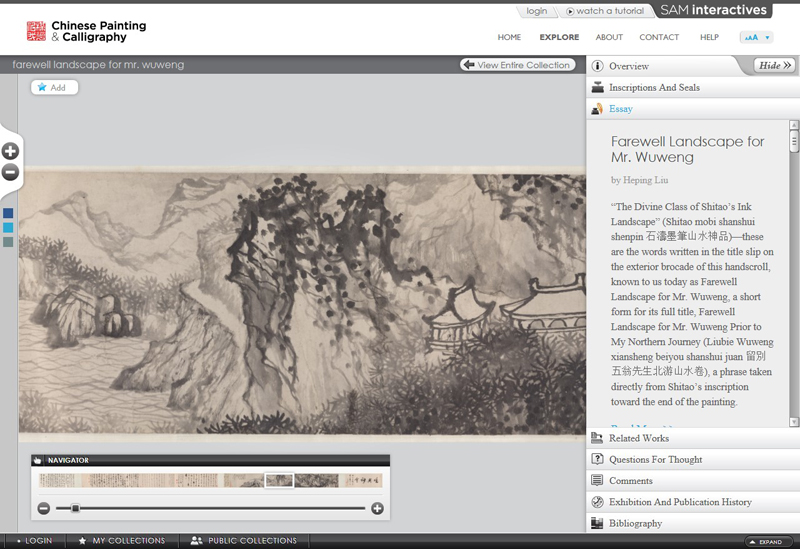This screenshot has height=549, width=800.
Task: Click the zoom out minus icon beside the painting
Action: pos(10,172)
